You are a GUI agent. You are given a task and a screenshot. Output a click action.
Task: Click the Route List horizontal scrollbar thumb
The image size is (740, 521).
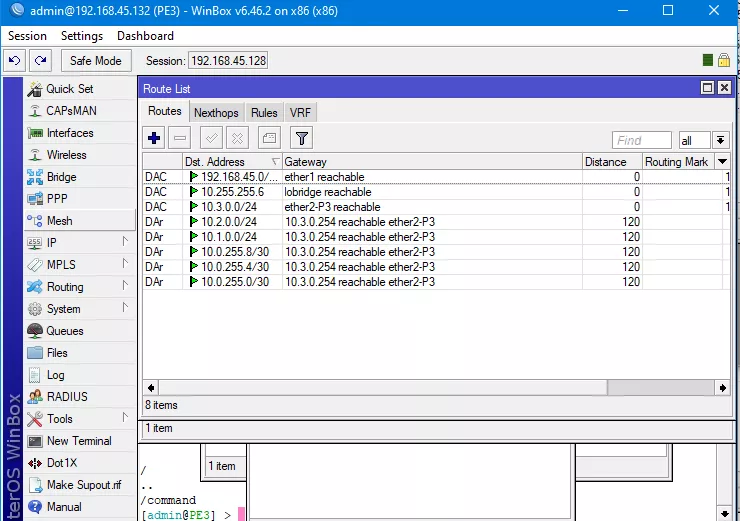(x=383, y=388)
